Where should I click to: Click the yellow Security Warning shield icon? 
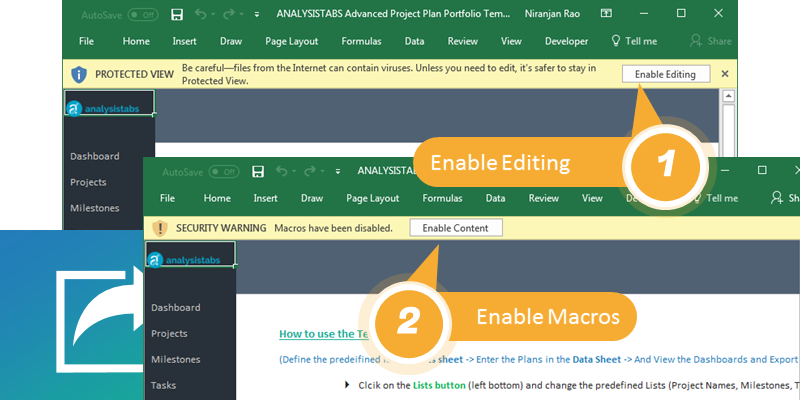click(160, 228)
